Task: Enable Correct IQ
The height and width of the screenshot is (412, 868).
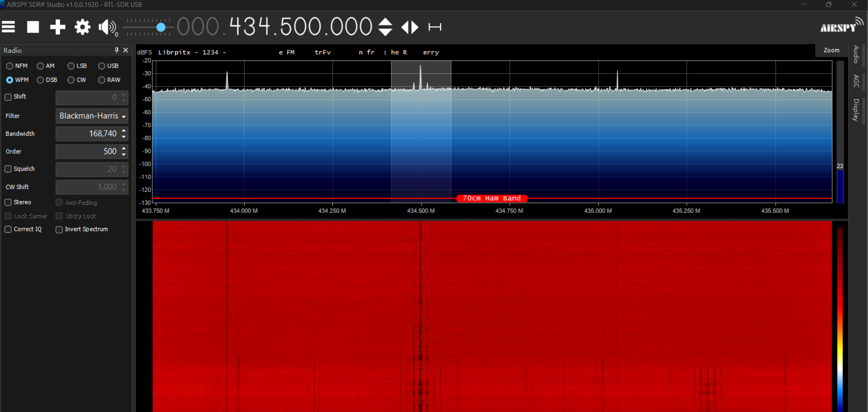Action: 8,229
